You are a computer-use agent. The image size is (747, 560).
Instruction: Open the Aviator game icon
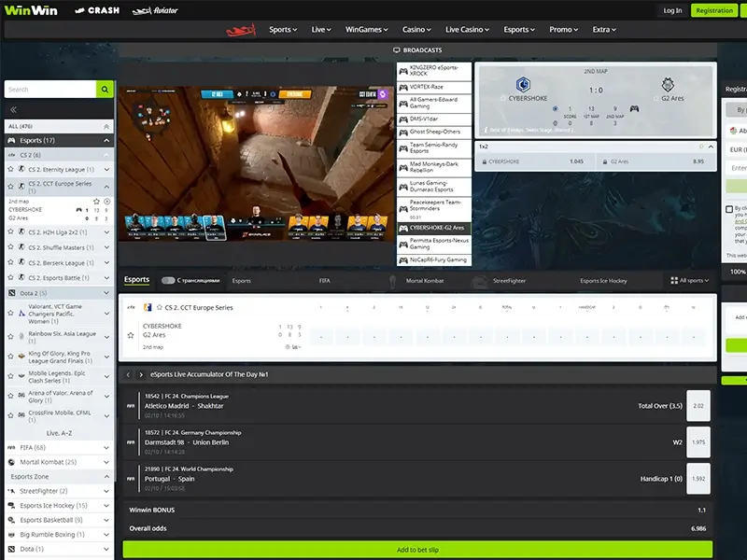(155, 10)
